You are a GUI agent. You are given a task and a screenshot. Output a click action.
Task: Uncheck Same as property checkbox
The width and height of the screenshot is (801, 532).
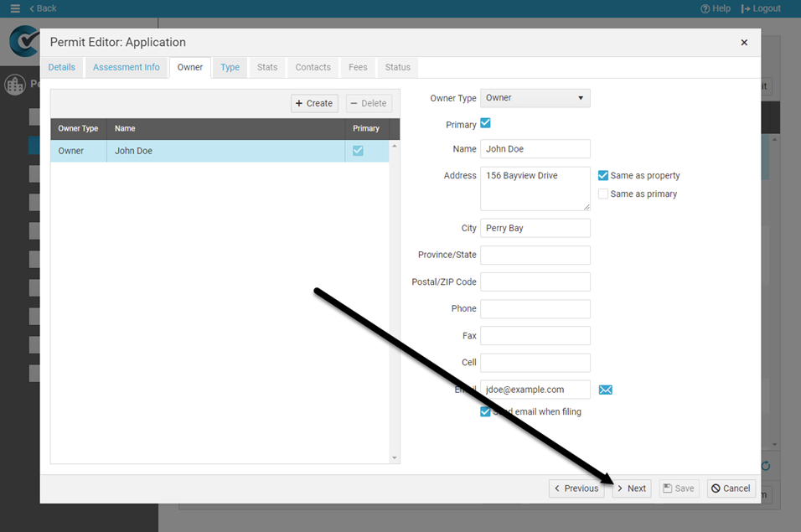point(603,176)
